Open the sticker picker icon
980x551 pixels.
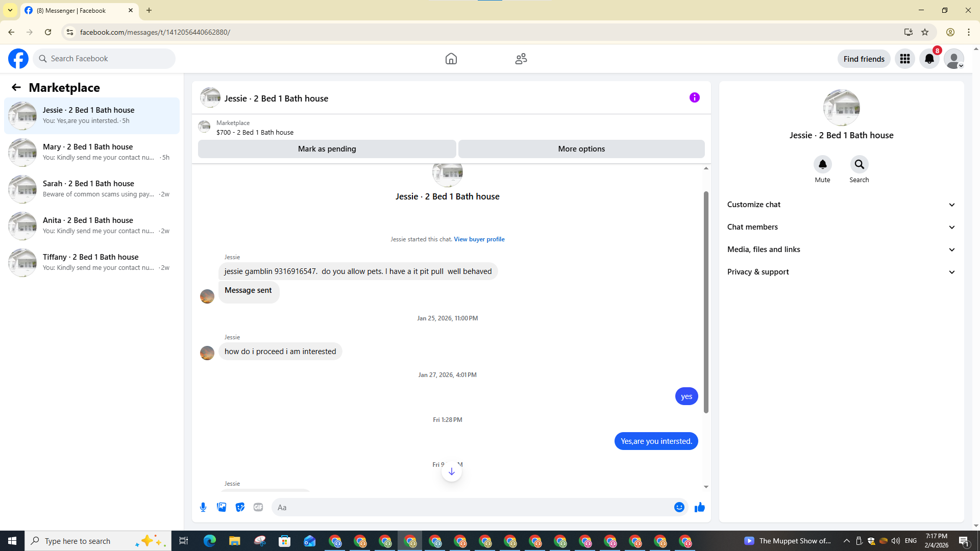pyautogui.click(x=240, y=507)
